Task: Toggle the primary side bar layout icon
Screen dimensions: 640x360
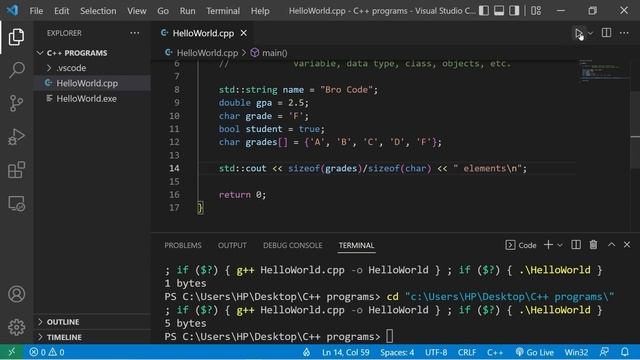Action: pyautogui.click(x=484, y=11)
